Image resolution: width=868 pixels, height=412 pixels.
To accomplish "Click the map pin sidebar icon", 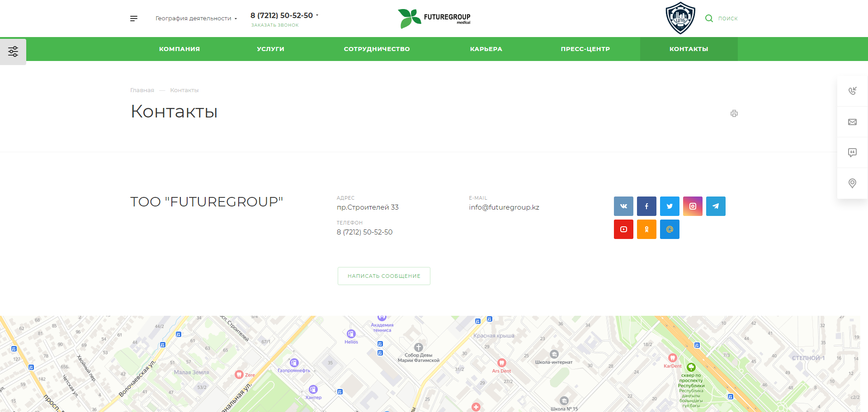I will (852, 183).
